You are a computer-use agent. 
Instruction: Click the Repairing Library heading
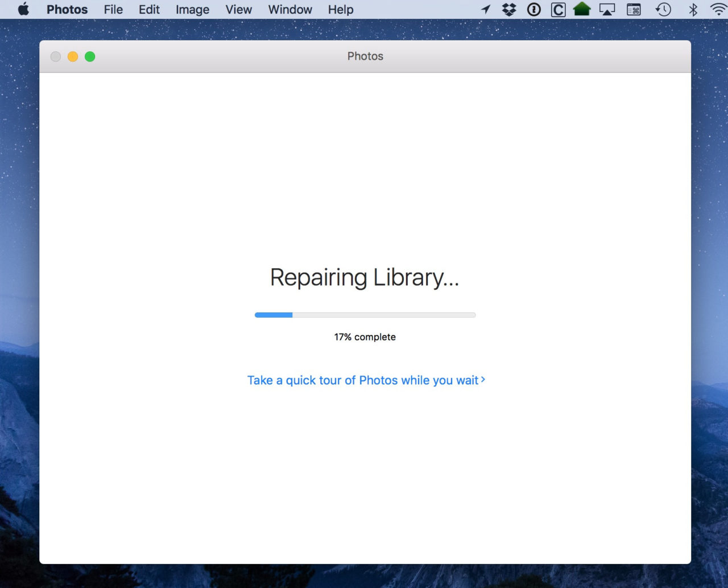[365, 278]
